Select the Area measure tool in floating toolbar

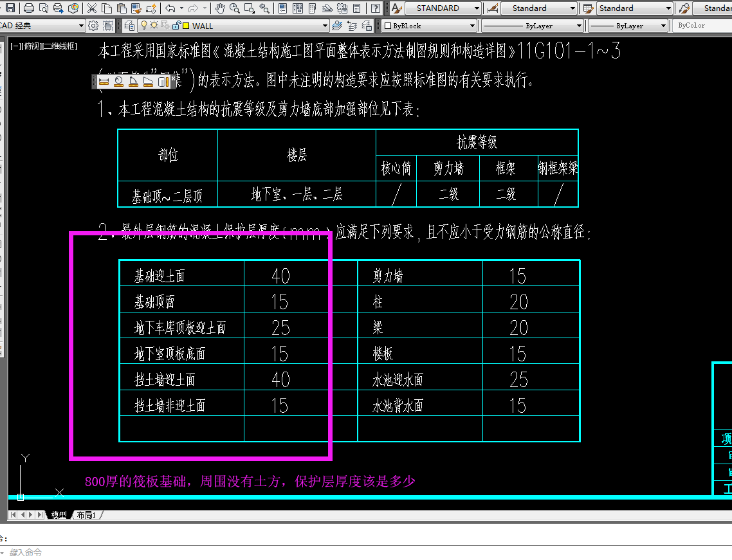[x=148, y=82]
